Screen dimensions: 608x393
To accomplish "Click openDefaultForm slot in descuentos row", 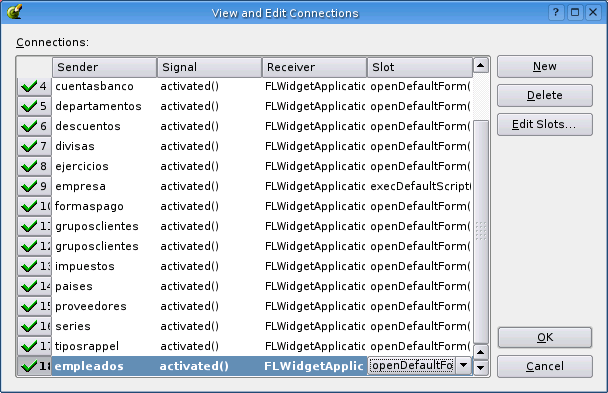I will tap(420, 126).
